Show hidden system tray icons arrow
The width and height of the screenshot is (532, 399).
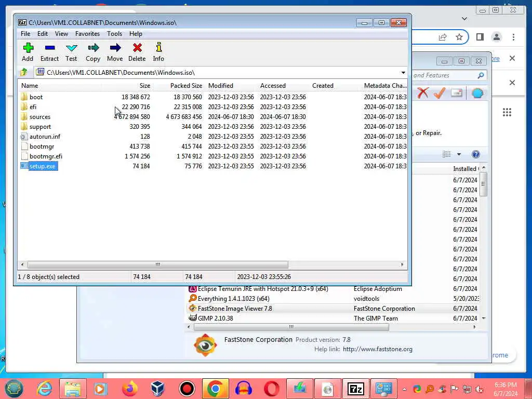404,389
